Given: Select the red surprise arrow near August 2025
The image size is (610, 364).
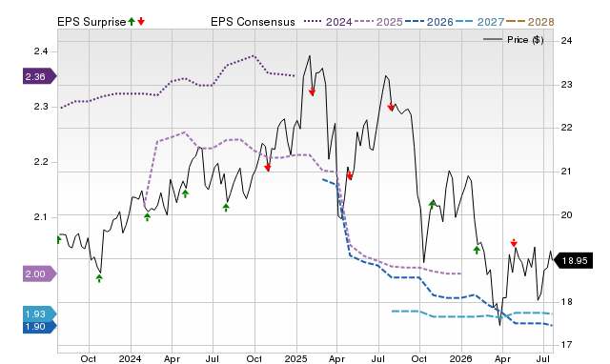Looking at the screenshot, I should point(391,107).
